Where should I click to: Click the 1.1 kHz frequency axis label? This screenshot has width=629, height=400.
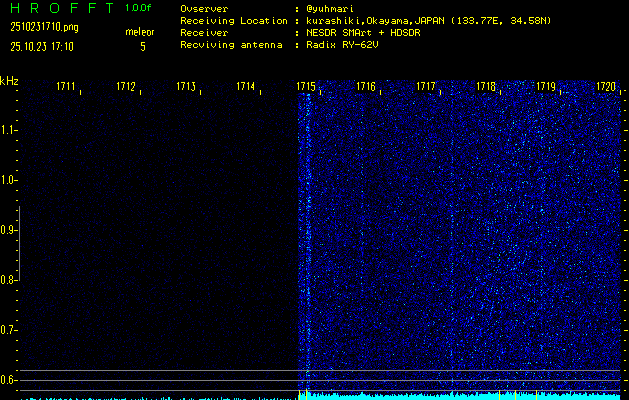[x=9, y=130]
